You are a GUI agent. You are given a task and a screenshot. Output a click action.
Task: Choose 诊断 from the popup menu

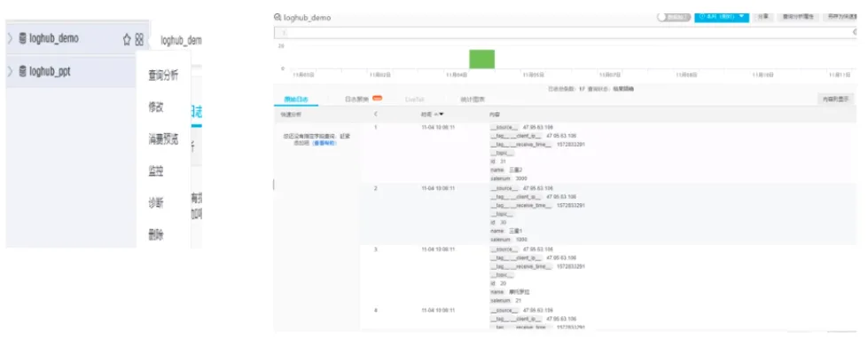coord(156,202)
